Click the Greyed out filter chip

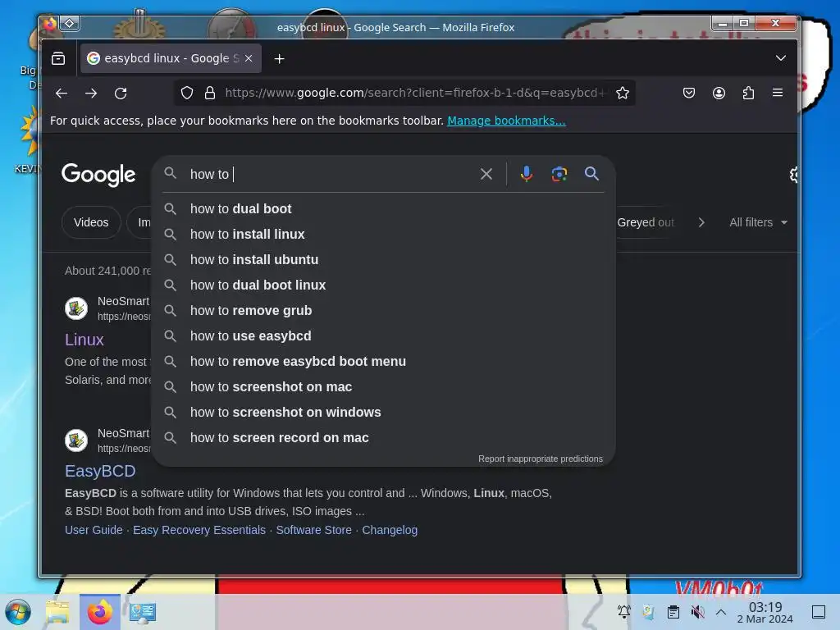click(646, 222)
